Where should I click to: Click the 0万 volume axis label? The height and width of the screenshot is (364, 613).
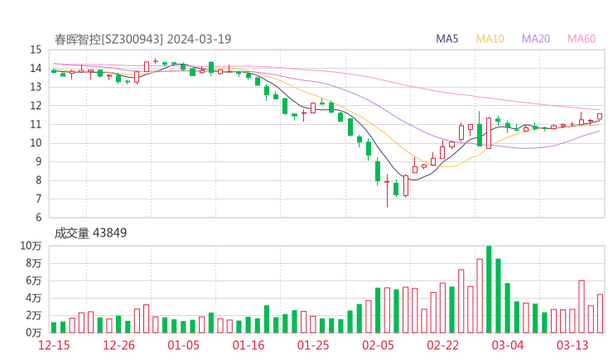[x=34, y=333]
